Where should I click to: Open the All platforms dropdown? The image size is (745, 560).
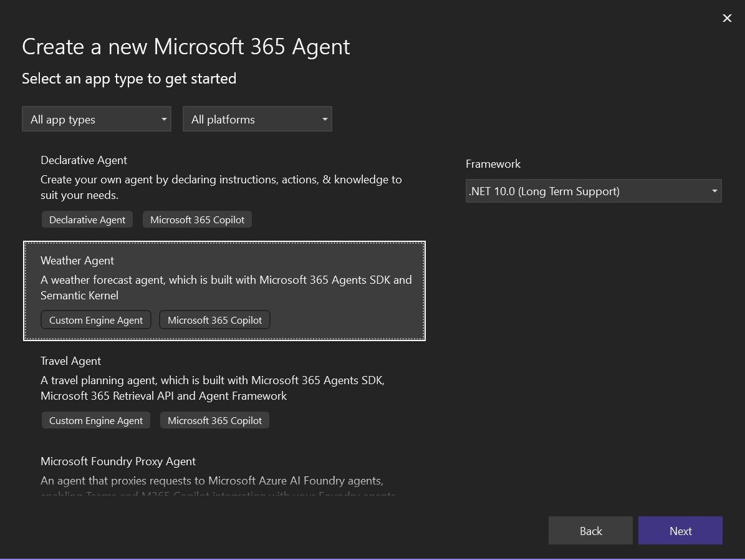coord(257,119)
